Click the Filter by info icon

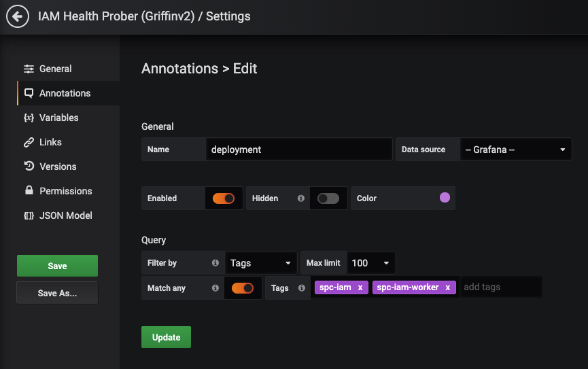[x=215, y=262]
